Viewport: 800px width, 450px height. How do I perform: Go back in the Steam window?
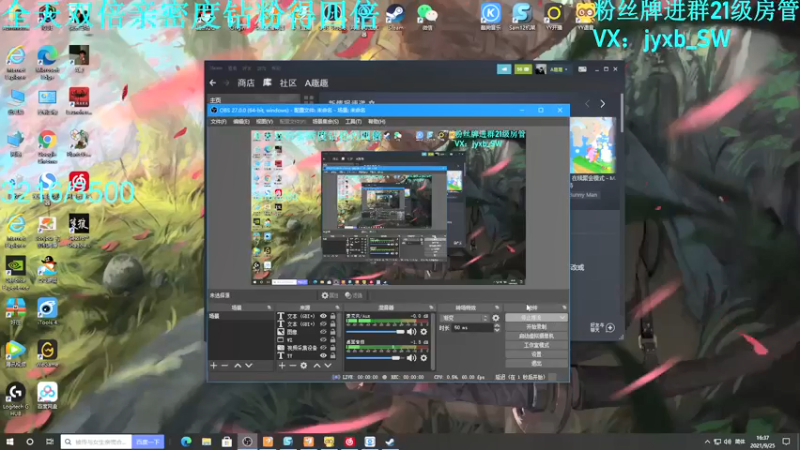pos(213,83)
